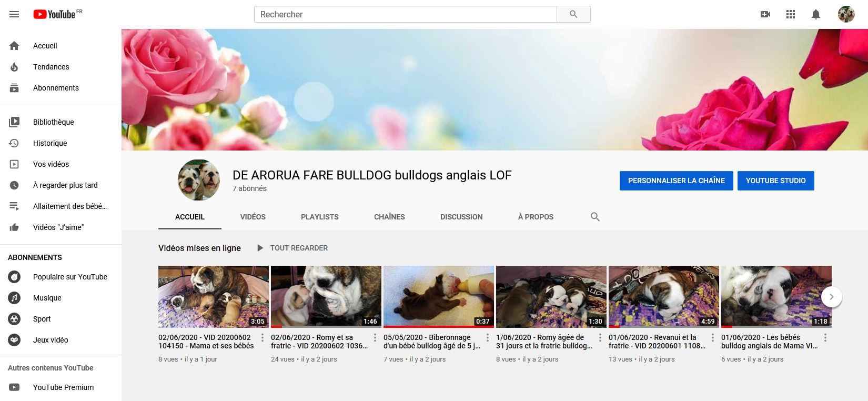Open options menu for Mama et ses bébés video
This screenshot has width=868, height=401.
click(263, 338)
